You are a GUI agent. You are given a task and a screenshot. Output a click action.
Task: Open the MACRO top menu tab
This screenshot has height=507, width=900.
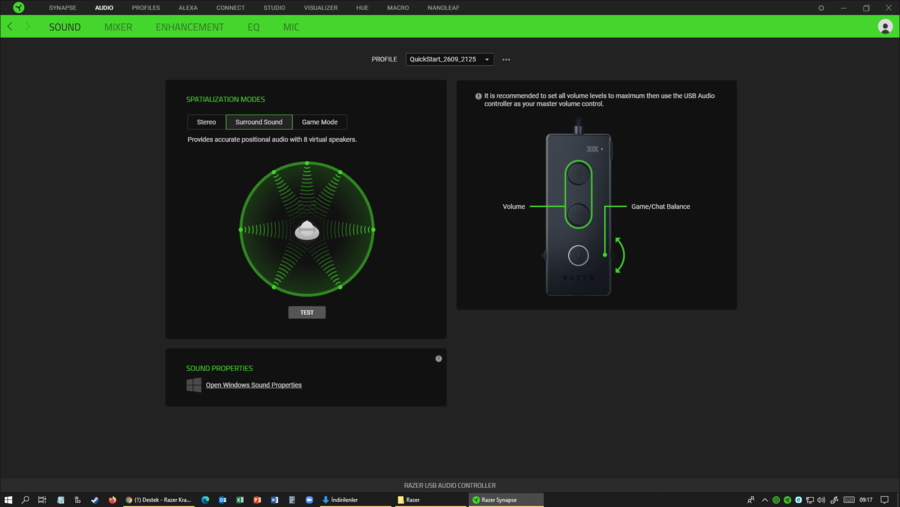click(398, 8)
